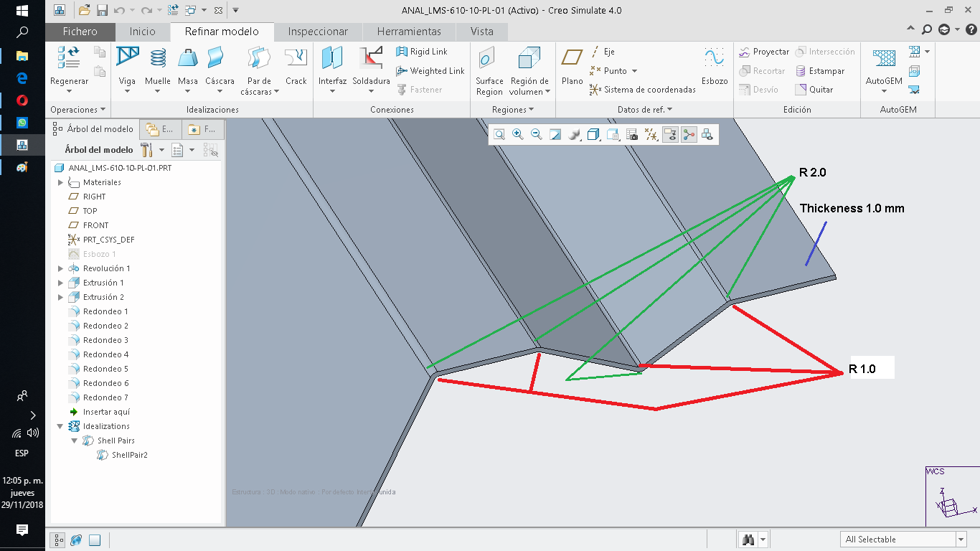980x551 pixels.
Task: Select ShellPair2 in the model tree
Action: (x=129, y=455)
